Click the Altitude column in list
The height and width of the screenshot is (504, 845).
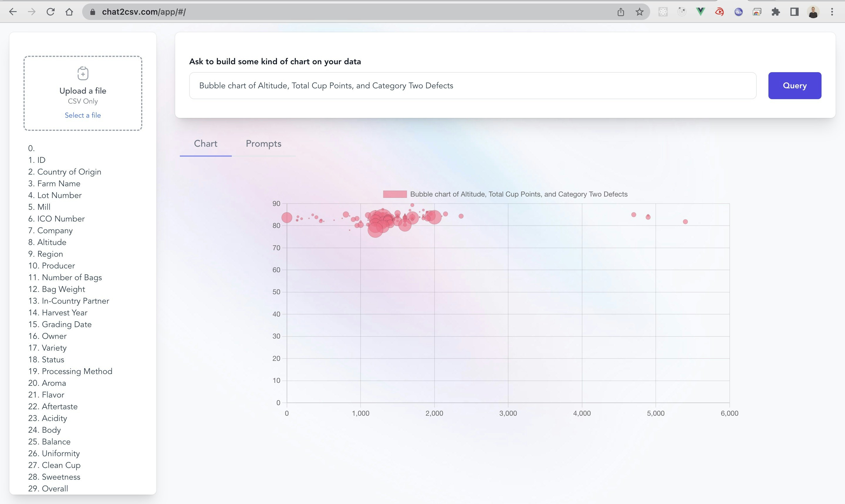(52, 242)
